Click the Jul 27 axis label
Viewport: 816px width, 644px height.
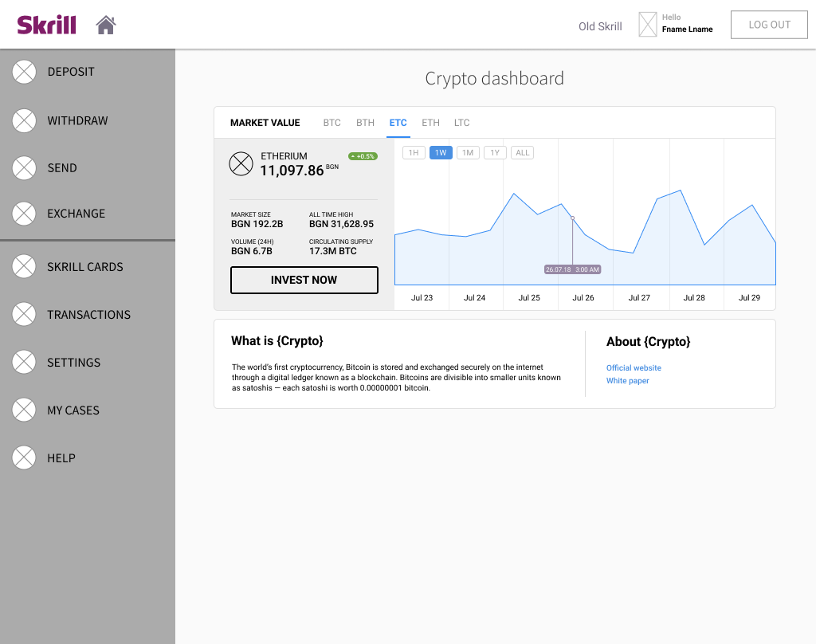click(639, 298)
